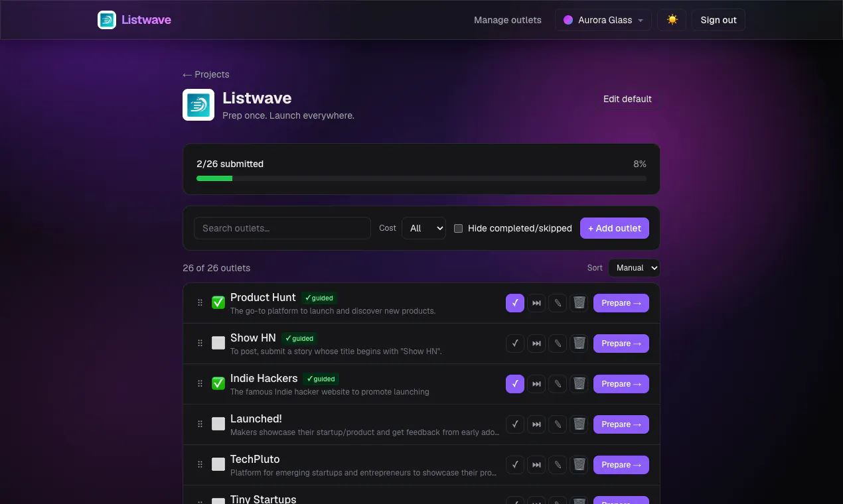Uncheck the Indie Hackers status box

tap(218, 384)
